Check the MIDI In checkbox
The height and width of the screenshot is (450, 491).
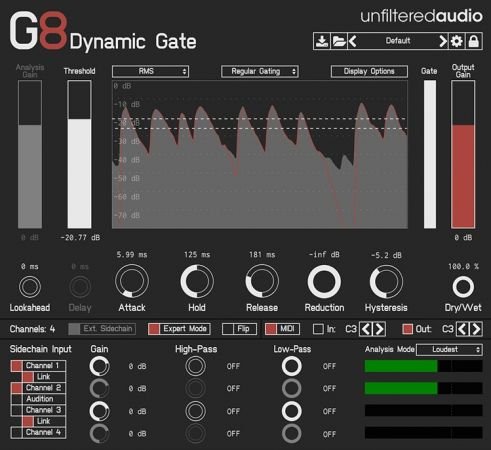point(318,329)
